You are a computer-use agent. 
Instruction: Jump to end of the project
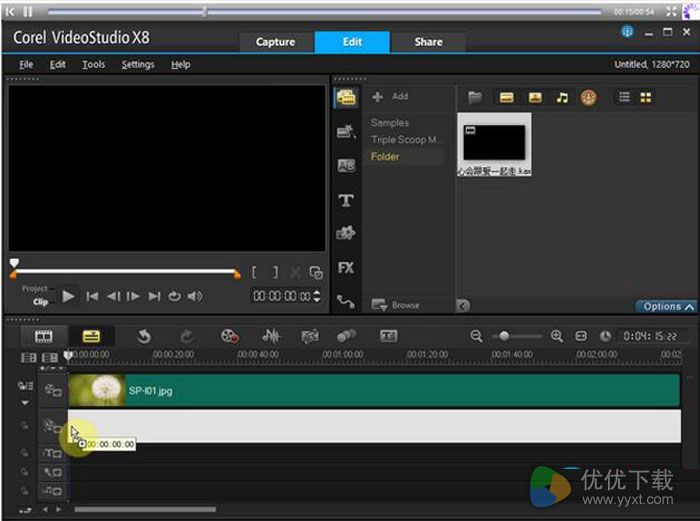click(154, 296)
